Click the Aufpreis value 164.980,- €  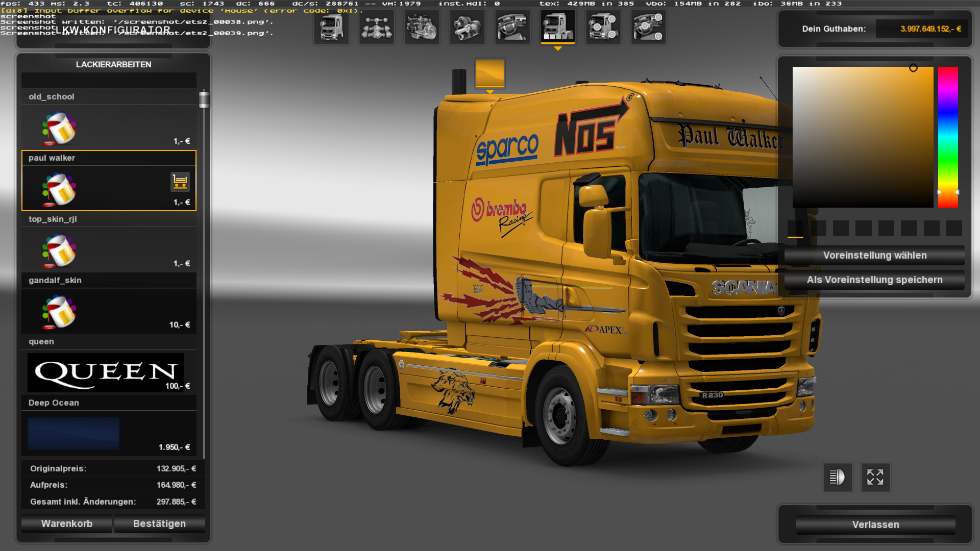(176, 485)
